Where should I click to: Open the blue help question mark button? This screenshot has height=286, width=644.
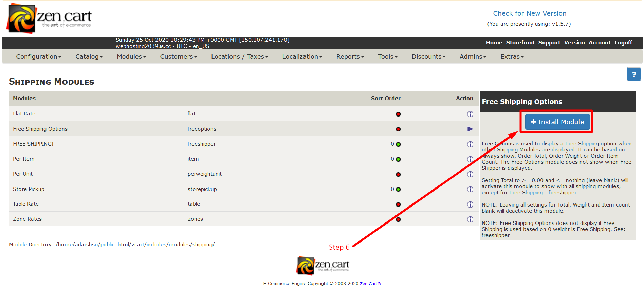tap(633, 74)
